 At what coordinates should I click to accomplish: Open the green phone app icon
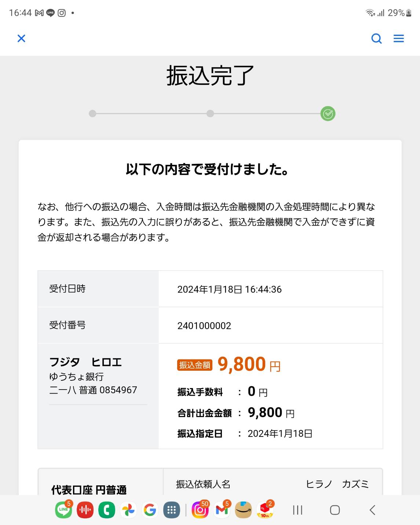(x=107, y=510)
